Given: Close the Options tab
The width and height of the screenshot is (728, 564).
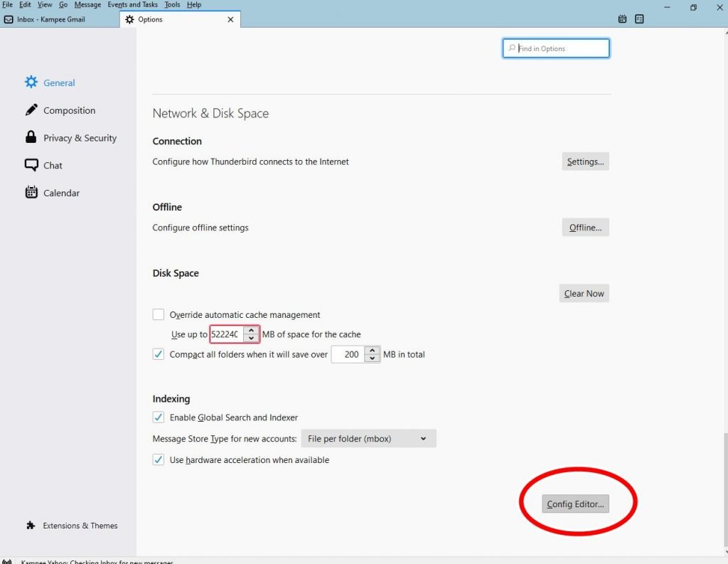Looking at the screenshot, I should (230, 20).
